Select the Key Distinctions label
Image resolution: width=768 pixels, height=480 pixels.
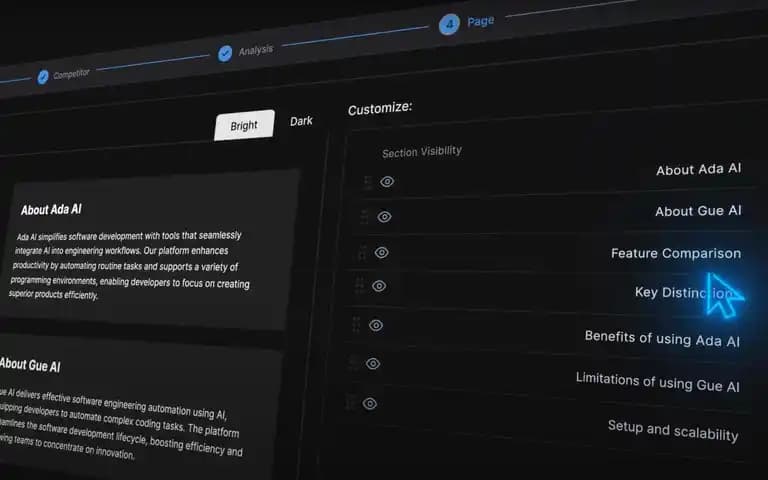[685, 293]
